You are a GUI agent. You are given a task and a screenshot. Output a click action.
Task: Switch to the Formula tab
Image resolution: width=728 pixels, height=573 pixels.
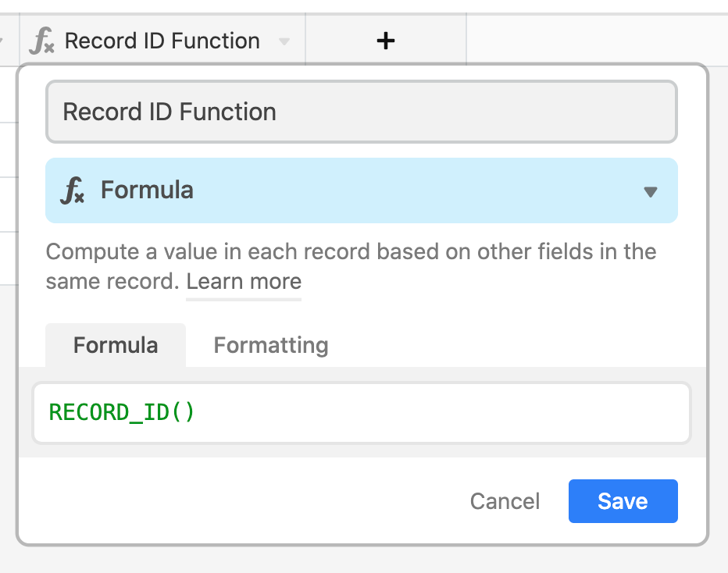pos(116,345)
